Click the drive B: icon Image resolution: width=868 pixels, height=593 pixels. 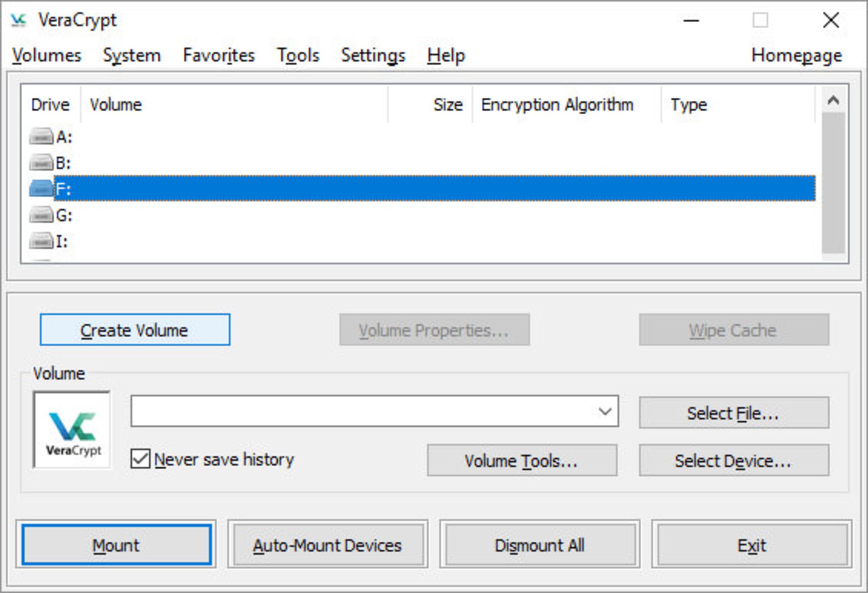coord(41,163)
